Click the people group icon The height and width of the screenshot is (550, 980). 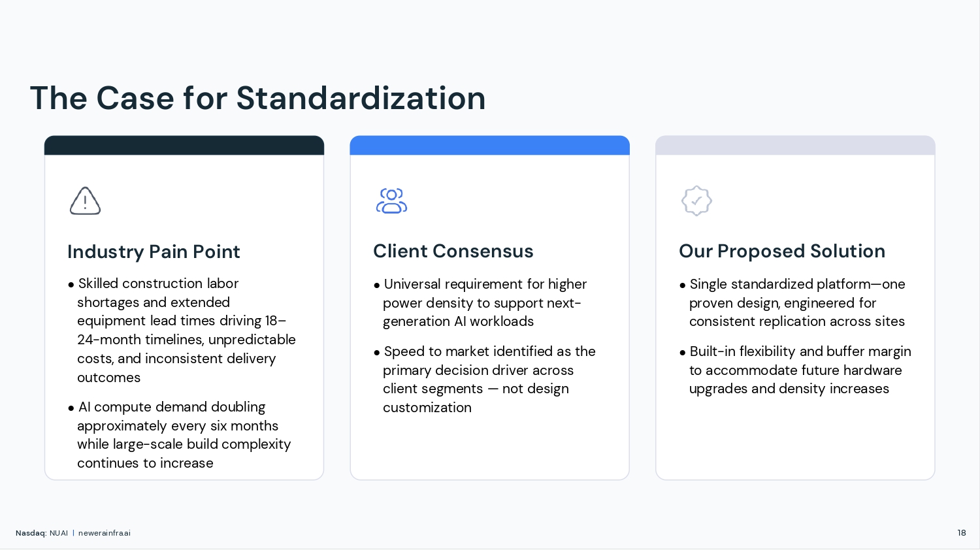(x=391, y=201)
